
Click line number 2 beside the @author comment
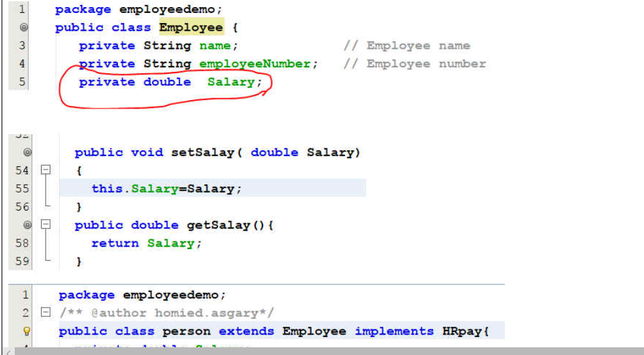(26, 313)
